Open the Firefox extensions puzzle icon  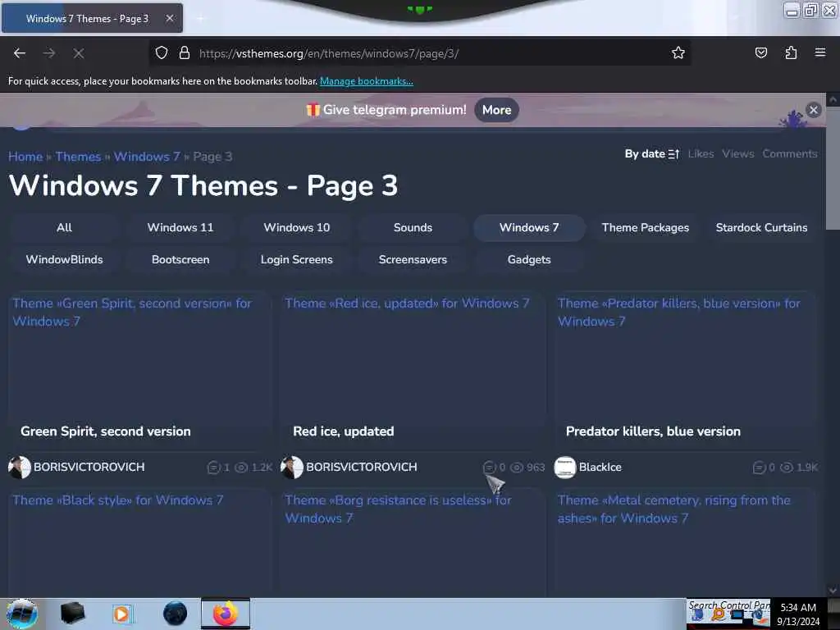(791, 52)
